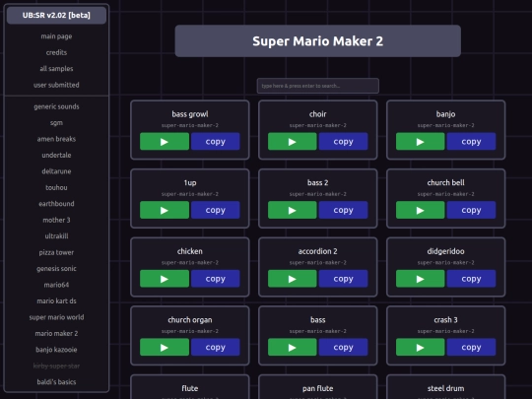Play the chicken sample
The height and width of the screenshot is (399, 532).
(x=165, y=279)
